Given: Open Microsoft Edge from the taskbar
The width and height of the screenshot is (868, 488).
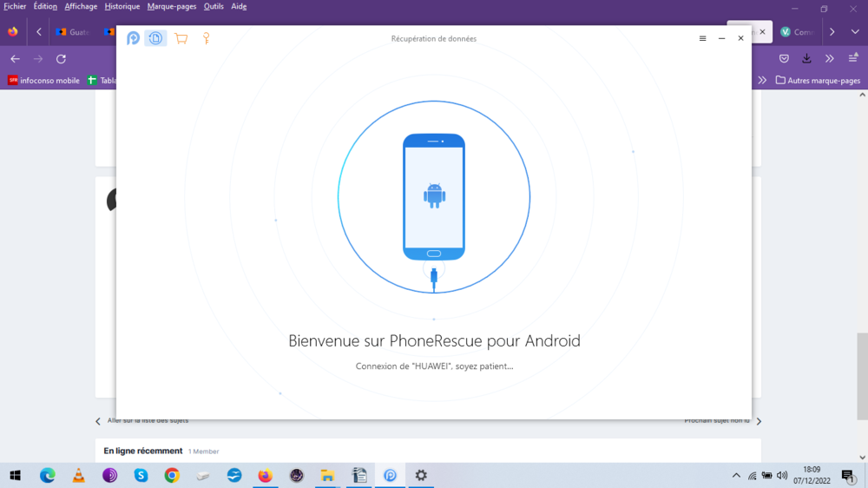Looking at the screenshot, I should click(x=47, y=475).
